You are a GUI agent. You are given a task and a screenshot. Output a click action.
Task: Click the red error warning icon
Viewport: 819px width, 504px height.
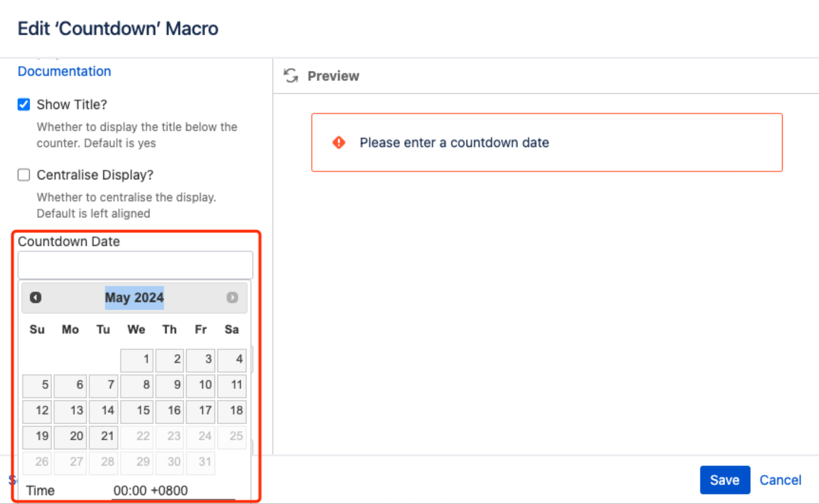pyautogui.click(x=339, y=142)
